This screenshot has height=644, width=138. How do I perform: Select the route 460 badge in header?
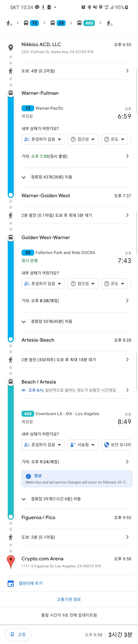[89, 23]
